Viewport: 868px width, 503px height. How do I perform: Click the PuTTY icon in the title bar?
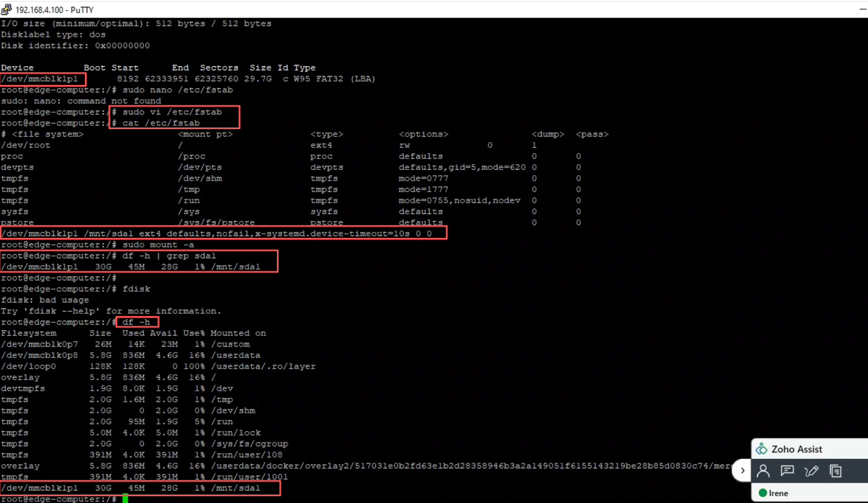6,9
